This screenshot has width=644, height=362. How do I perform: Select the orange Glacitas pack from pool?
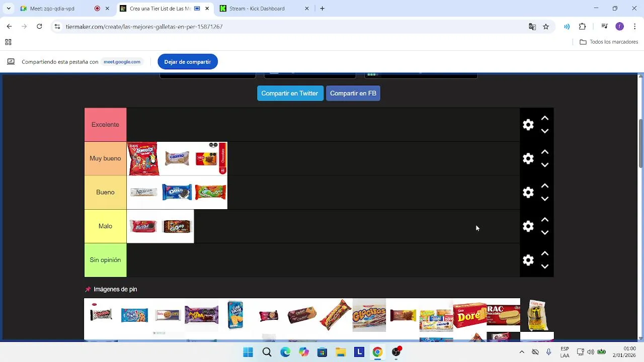coord(369,315)
